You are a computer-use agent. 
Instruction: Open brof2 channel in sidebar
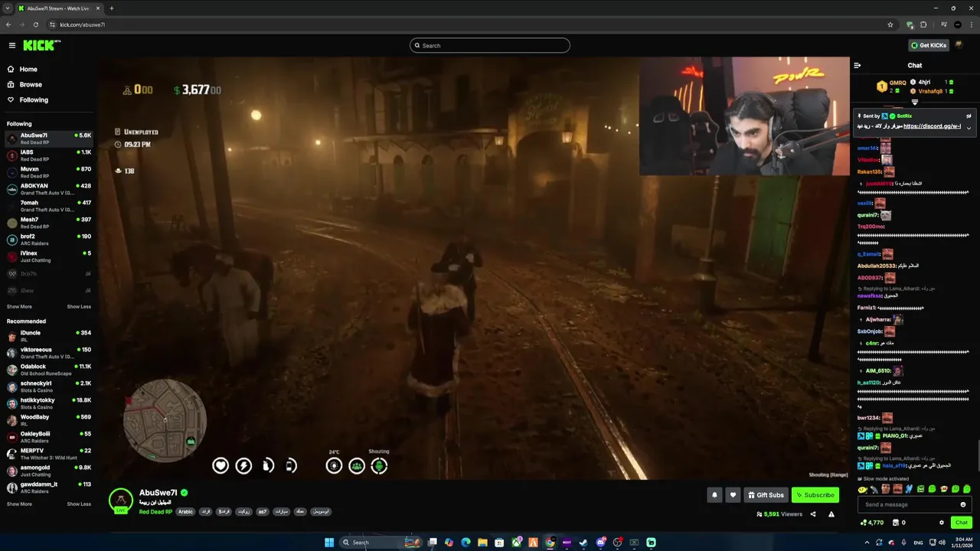coord(49,240)
